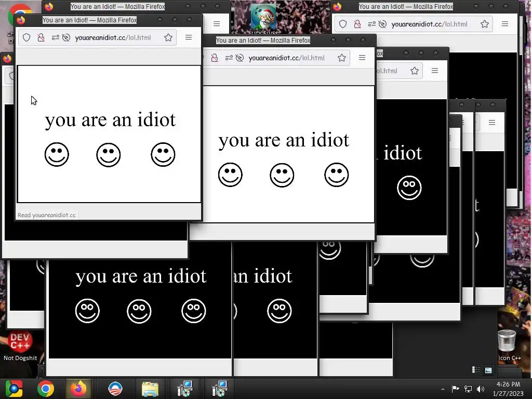Focus address bar in top-right Firefox window
Viewport: 532px width, 399px height.
[414, 24]
